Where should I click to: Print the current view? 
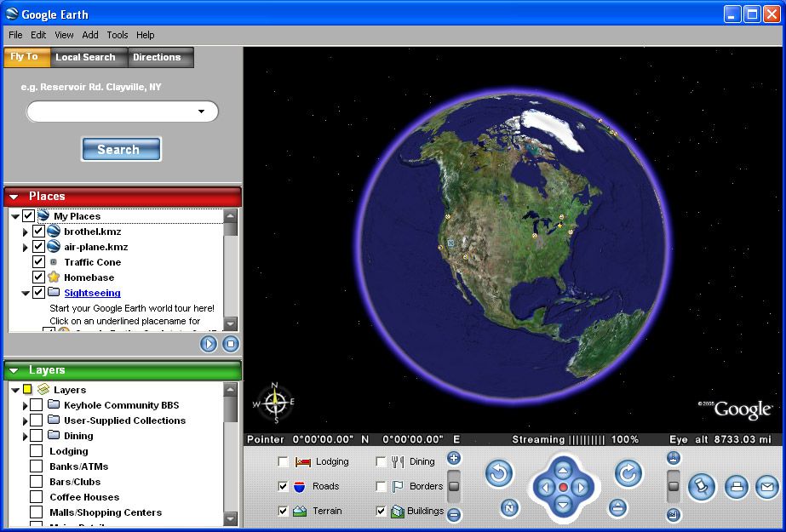(737, 487)
